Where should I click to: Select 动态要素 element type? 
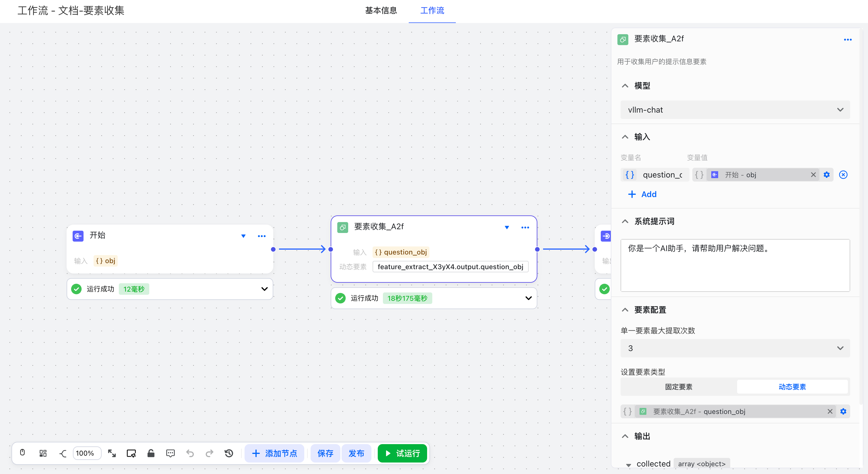(792, 387)
